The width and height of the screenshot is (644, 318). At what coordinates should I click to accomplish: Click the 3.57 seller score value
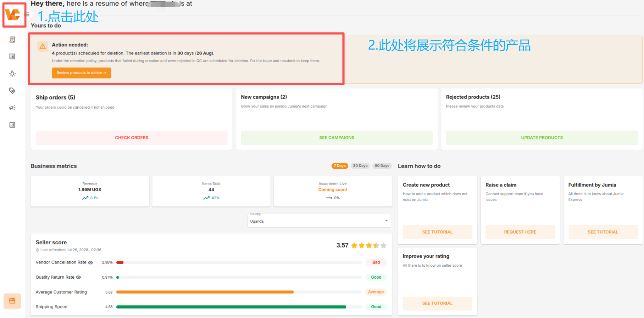(x=342, y=245)
